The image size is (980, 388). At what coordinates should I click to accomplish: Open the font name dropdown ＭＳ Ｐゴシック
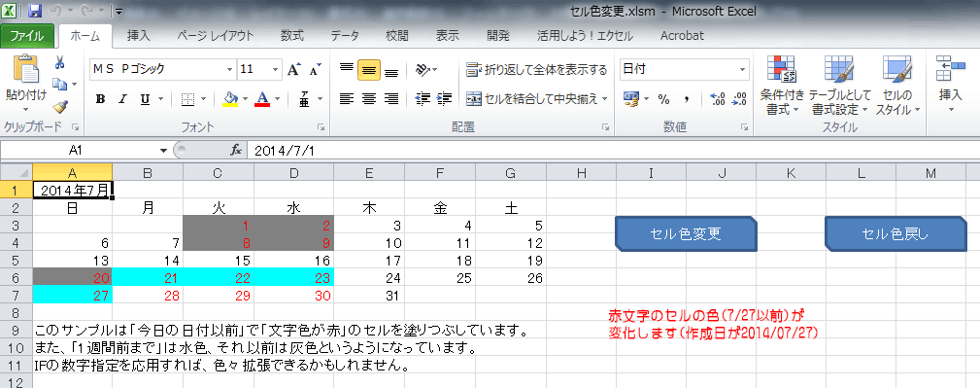point(229,69)
